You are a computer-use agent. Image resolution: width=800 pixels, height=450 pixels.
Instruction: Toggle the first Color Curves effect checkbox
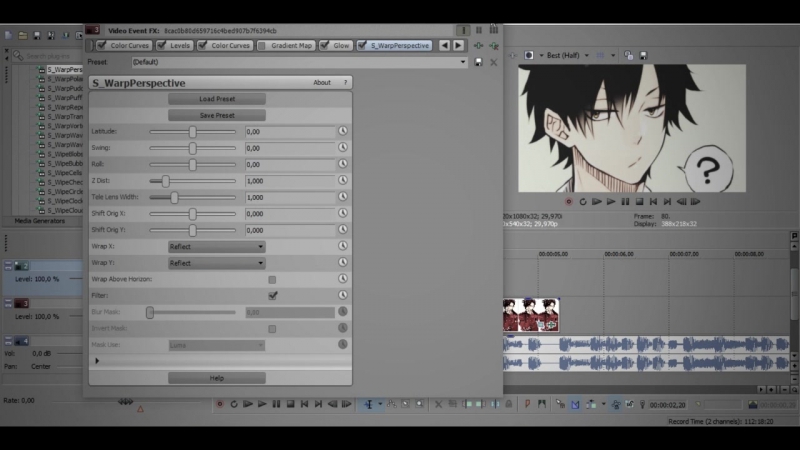click(x=102, y=45)
